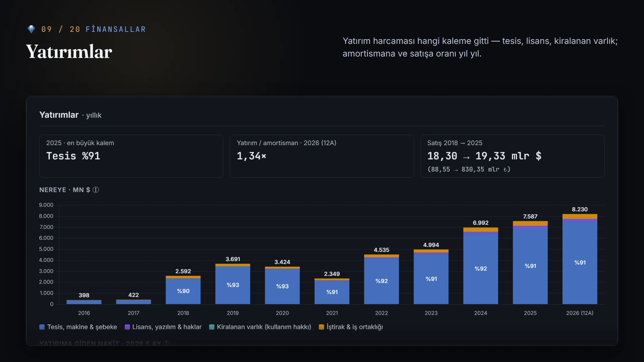The width and height of the screenshot is (644, 362).
Task: Click the Lisans, yazılım & haklar legend label
Action: (x=167, y=327)
